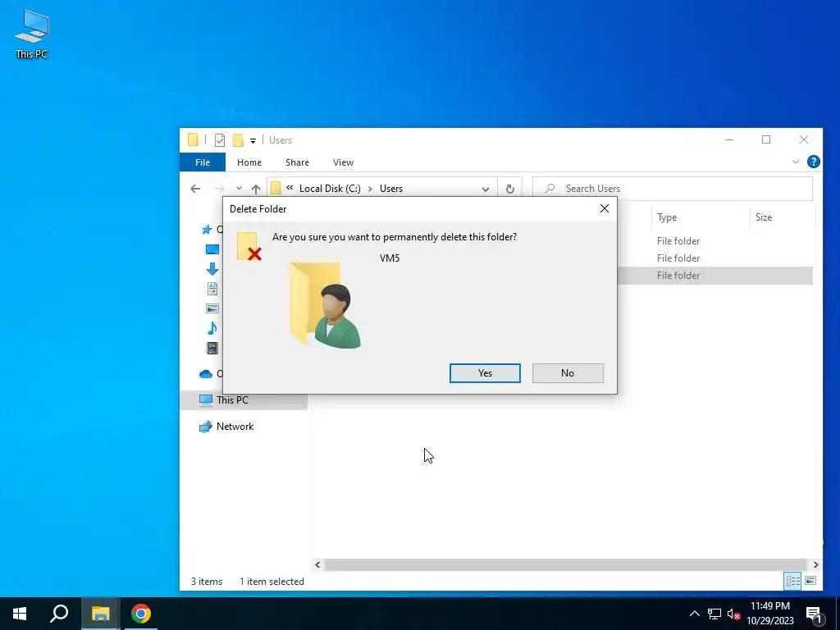Screen dimensions: 840x630
Task: Open the recent locations dropdown arrow
Action: pyautogui.click(x=239, y=189)
